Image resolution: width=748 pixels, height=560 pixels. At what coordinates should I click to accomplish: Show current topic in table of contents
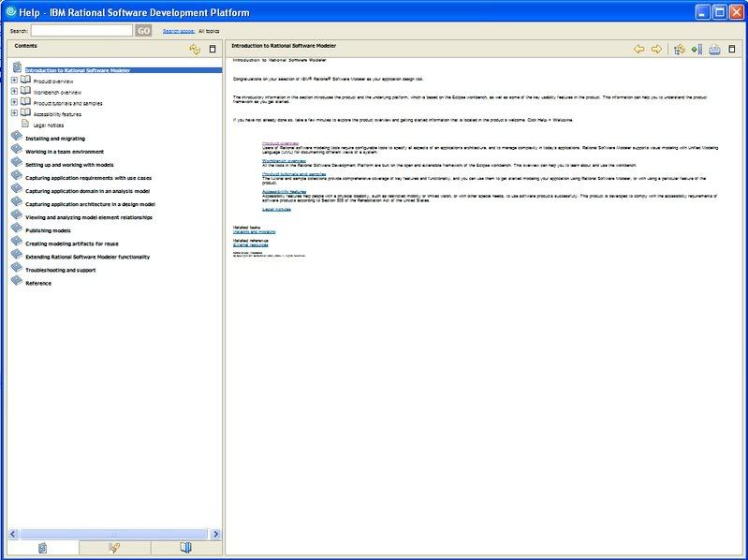[x=680, y=49]
